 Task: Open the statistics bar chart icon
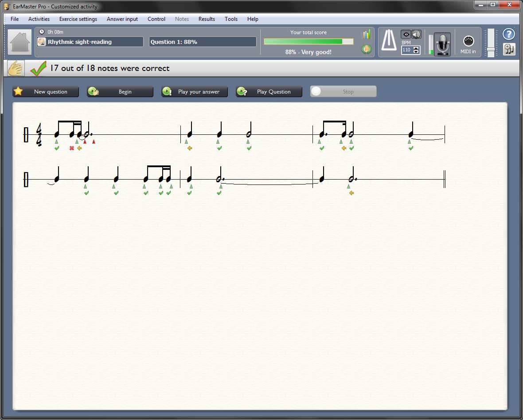click(x=366, y=35)
